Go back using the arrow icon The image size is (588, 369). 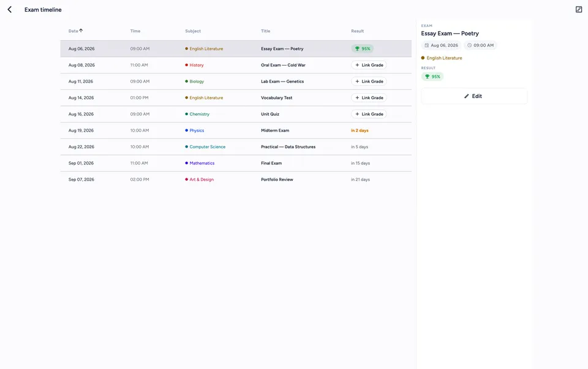pyautogui.click(x=10, y=9)
